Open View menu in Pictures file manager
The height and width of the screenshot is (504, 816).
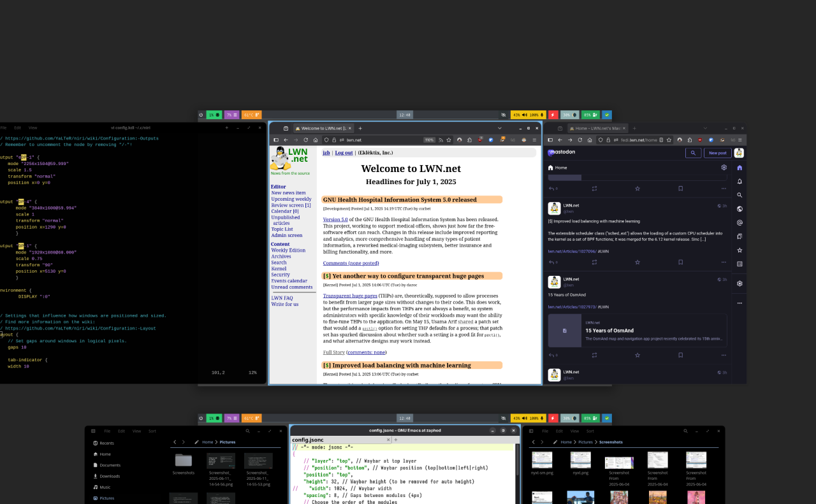coord(136,431)
